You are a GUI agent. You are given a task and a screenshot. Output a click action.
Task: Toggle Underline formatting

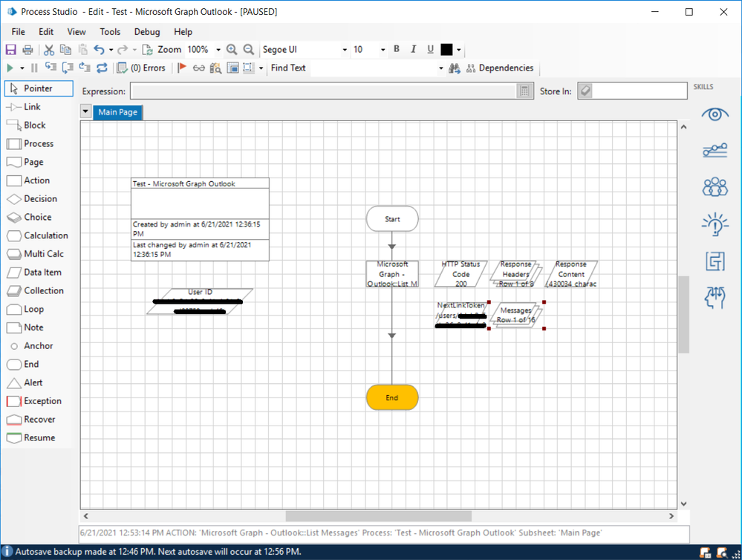pos(430,49)
